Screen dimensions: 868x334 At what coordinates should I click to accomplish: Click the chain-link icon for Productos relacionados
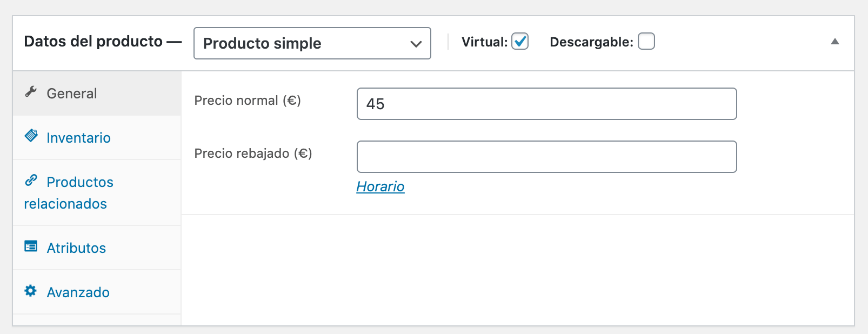click(x=31, y=180)
